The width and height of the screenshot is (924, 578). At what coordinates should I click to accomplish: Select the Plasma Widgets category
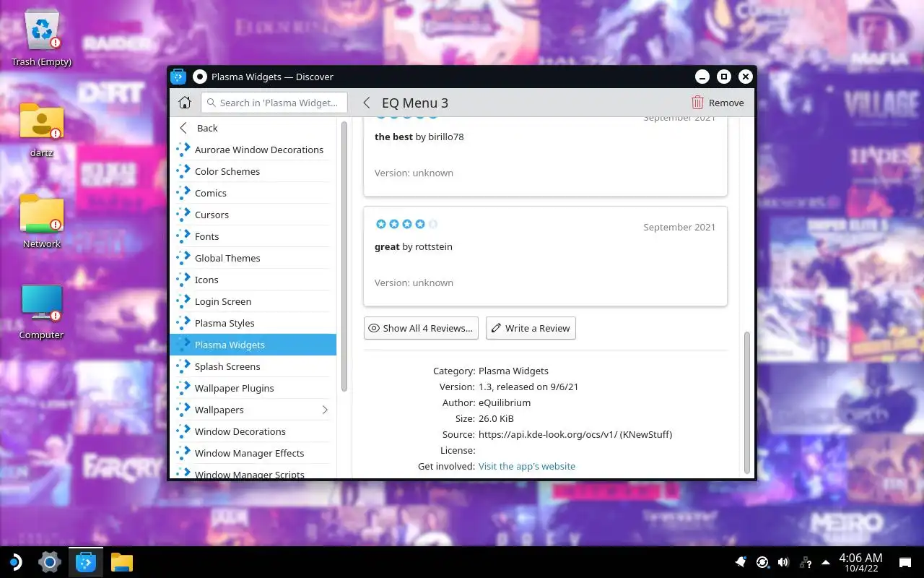coord(253,345)
